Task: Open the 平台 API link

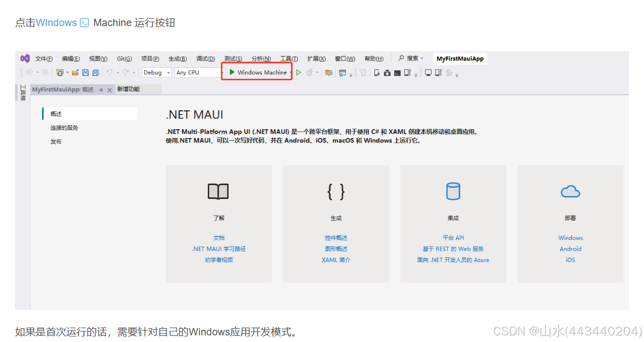Action: pyautogui.click(x=453, y=238)
